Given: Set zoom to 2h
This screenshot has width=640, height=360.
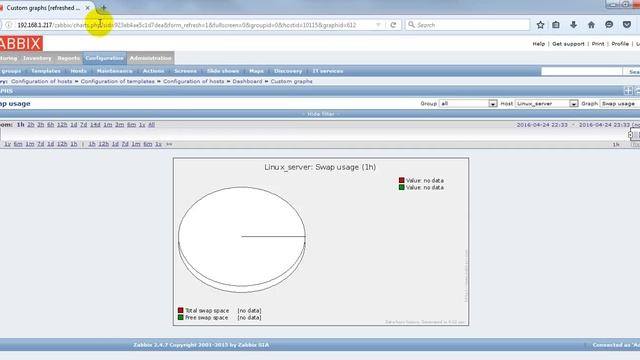Looking at the screenshot, I should [31, 124].
